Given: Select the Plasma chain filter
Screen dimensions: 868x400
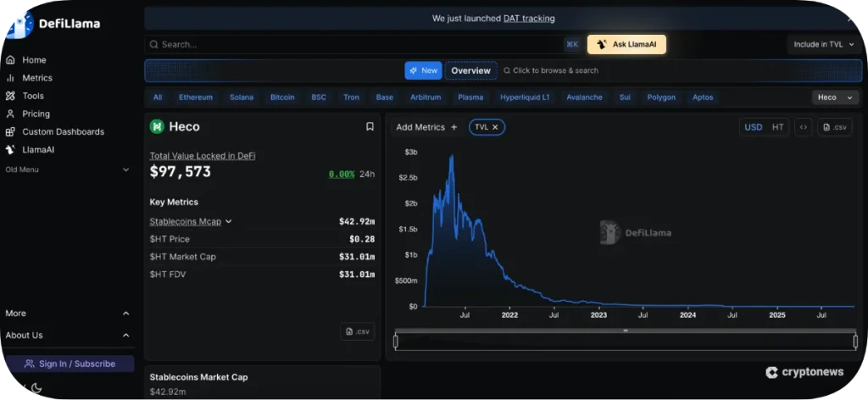Looking at the screenshot, I should 470,97.
